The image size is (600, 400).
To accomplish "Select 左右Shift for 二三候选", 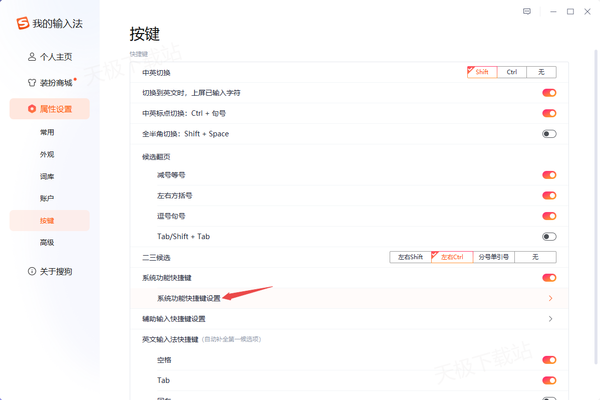I will tap(411, 257).
